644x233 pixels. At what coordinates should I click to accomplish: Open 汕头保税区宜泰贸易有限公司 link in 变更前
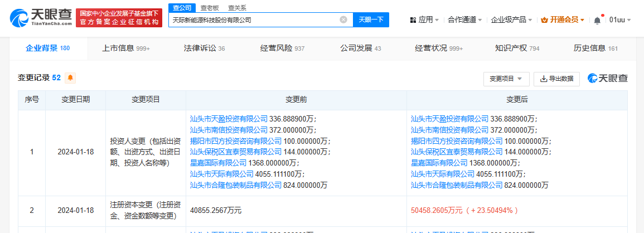[236, 152]
